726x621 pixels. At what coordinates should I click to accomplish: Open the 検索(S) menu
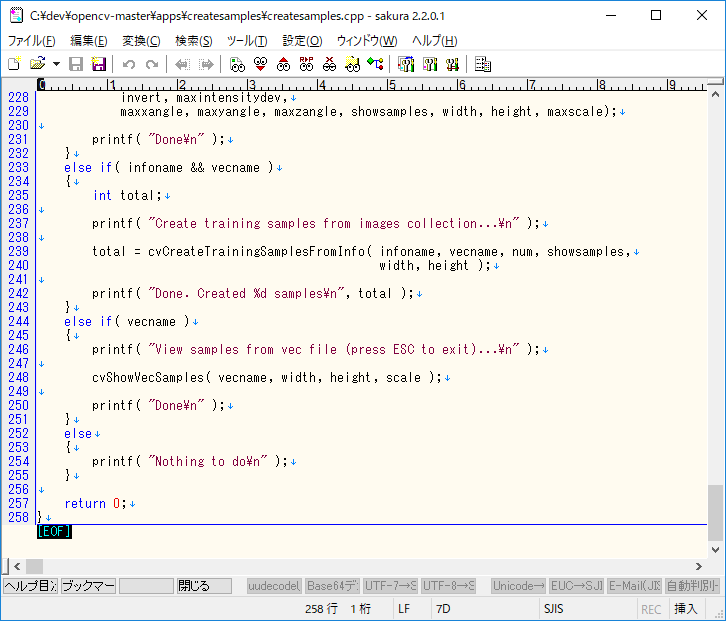pos(193,41)
